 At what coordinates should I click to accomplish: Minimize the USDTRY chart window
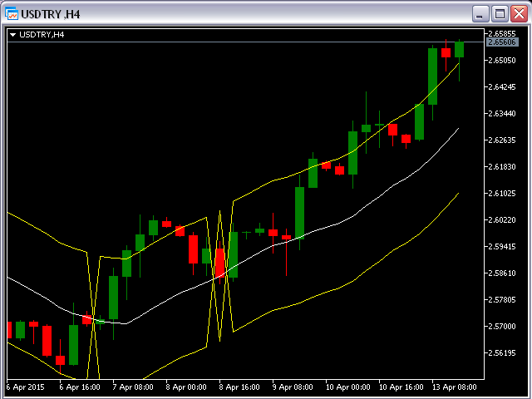point(480,14)
